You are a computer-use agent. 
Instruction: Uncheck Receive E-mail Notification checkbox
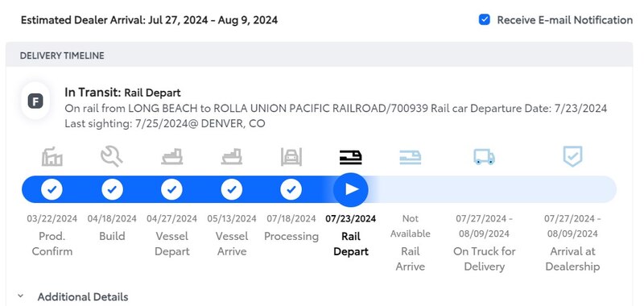(485, 19)
